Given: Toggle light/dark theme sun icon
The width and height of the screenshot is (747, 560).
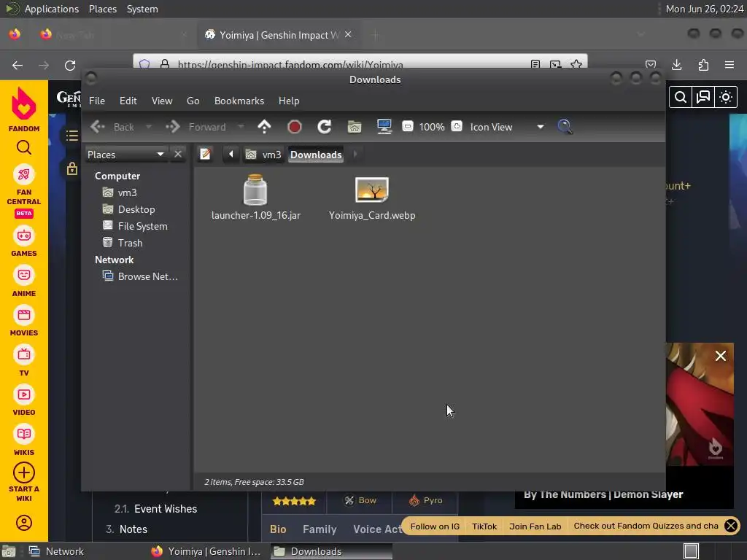Looking at the screenshot, I should 726,97.
